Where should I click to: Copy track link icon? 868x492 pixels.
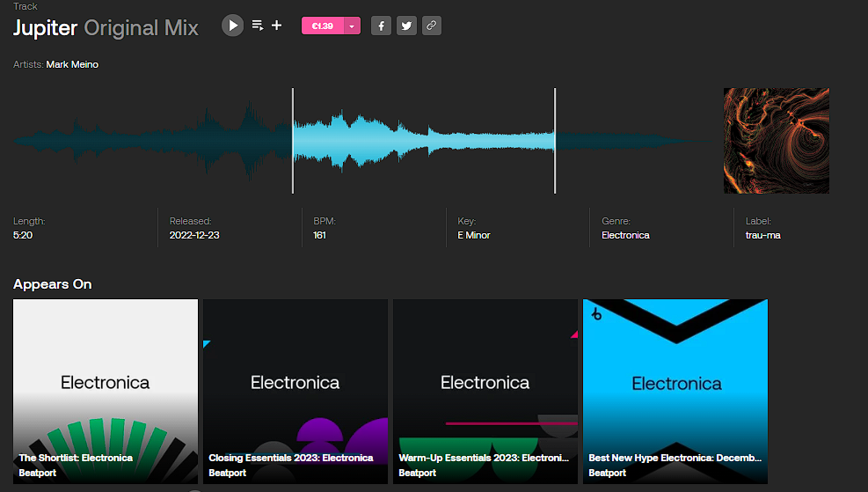(x=432, y=26)
